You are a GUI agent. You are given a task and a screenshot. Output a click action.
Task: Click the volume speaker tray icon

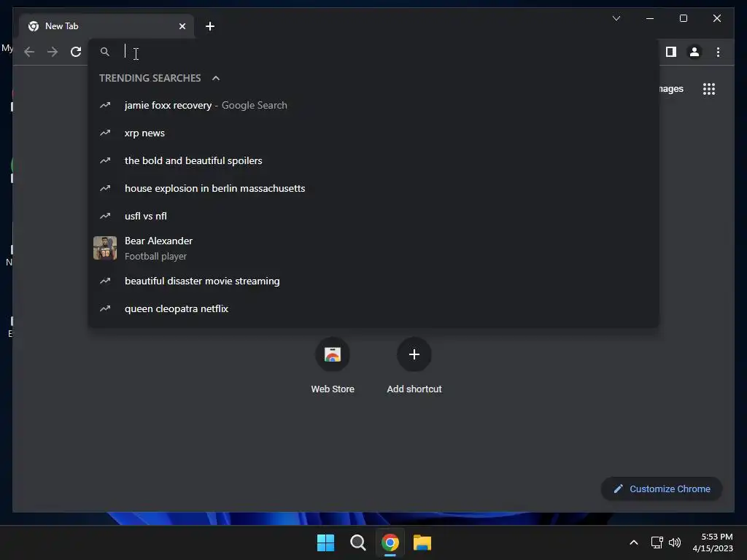point(675,542)
